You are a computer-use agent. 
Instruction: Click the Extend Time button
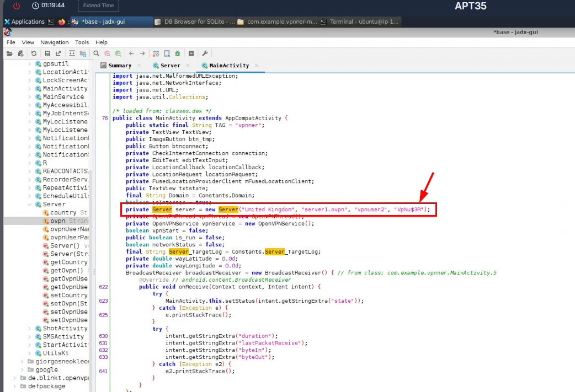pos(99,6)
